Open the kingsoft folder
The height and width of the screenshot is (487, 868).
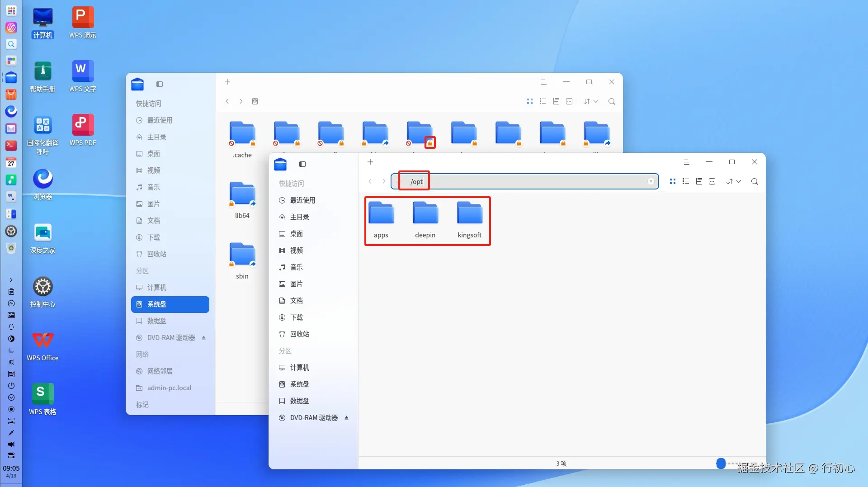[470, 219]
